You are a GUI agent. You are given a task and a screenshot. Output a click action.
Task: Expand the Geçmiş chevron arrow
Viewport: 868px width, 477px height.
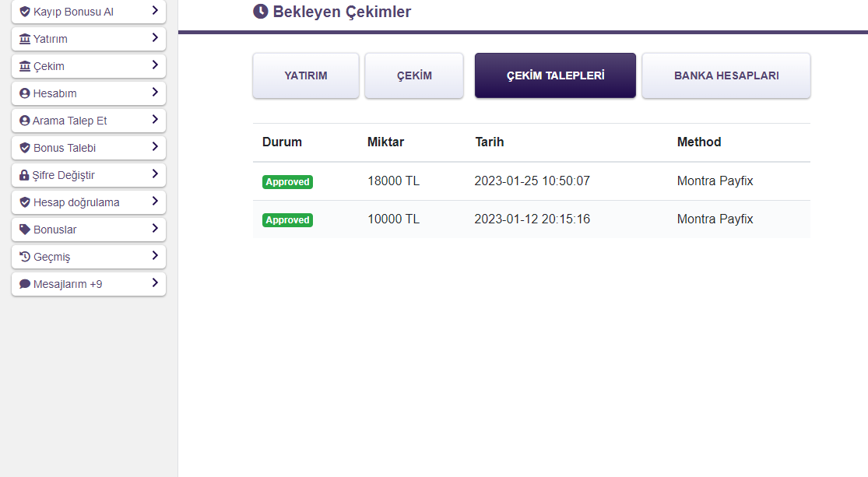[155, 255]
